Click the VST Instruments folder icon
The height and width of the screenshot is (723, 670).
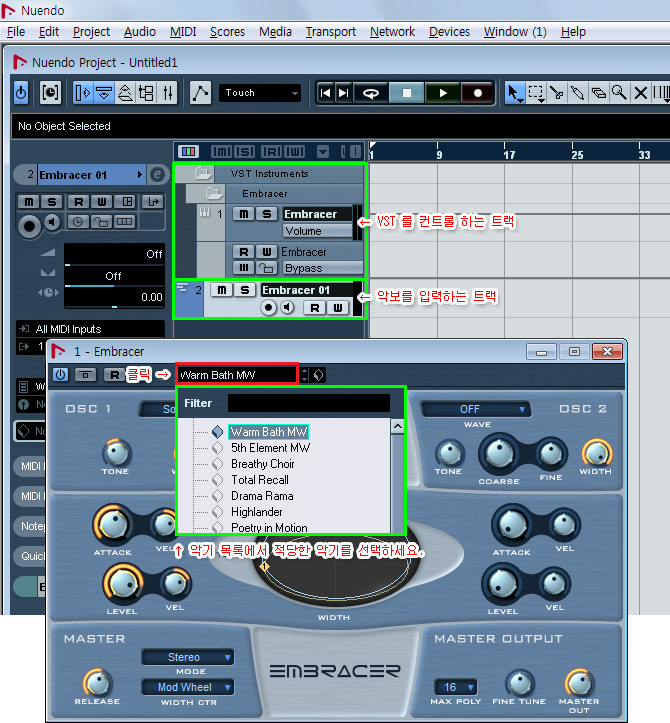(202, 173)
